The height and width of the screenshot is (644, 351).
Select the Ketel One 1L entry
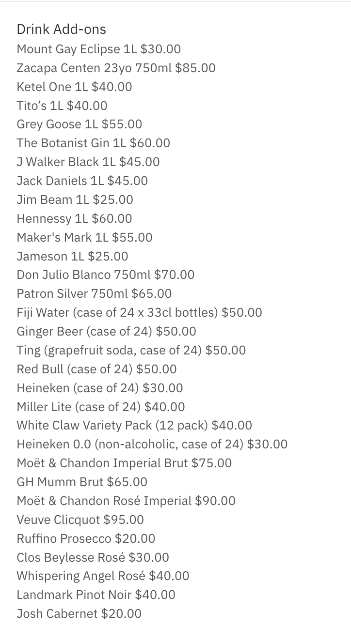click(x=74, y=87)
